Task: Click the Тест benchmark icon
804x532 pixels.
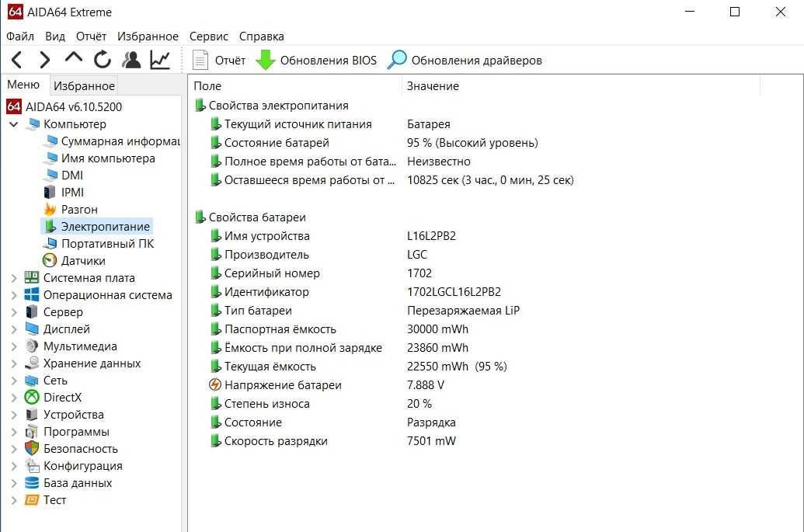Action: [x=32, y=499]
